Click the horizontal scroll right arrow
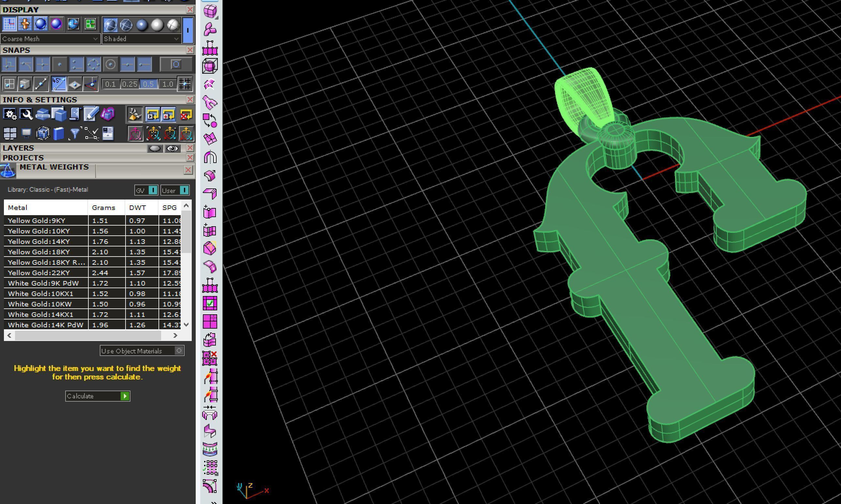Image resolution: width=841 pixels, height=504 pixels. [175, 335]
